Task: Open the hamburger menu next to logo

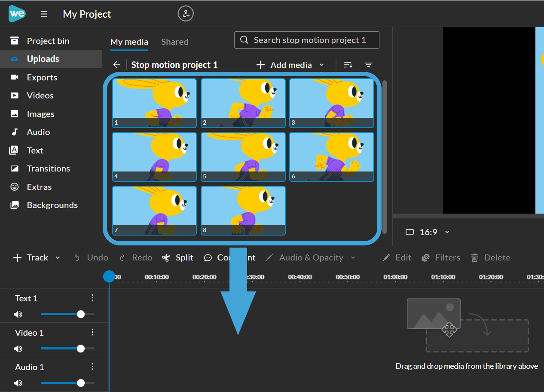Action: click(44, 14)
